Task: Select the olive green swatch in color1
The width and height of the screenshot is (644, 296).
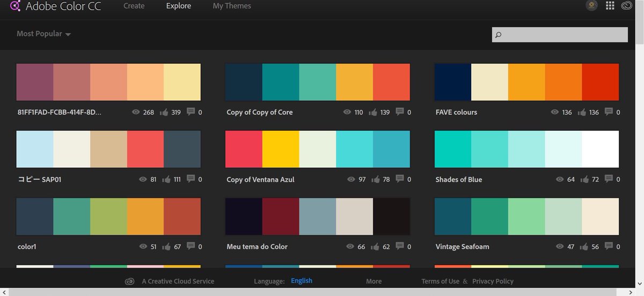Action: click(x=108, y=216)
